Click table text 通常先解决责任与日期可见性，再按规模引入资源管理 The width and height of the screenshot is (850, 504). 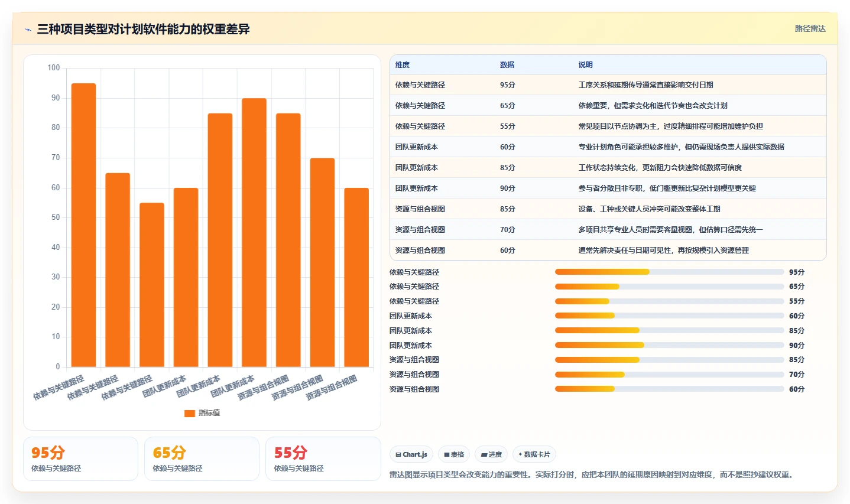pyautogui.click(x=663, y=251)
